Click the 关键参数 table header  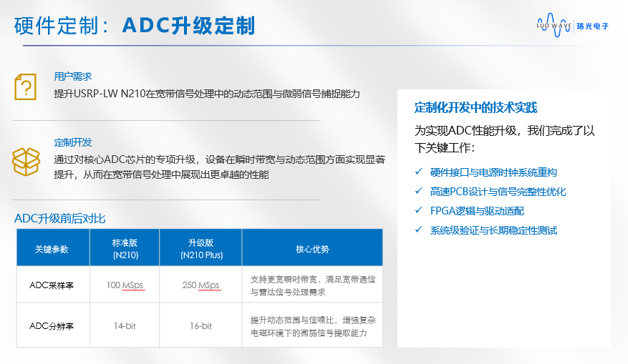click(53, 247)
